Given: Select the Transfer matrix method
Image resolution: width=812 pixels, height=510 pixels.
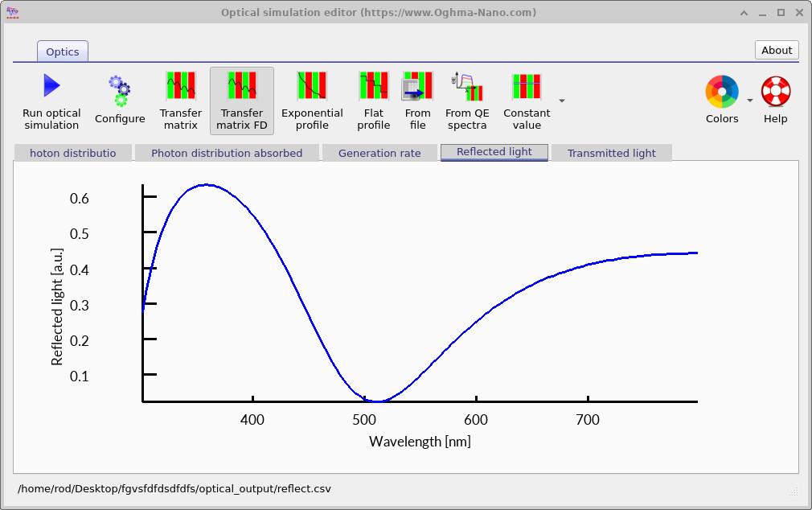Looking at the screenshot, I should pyautogui.click(x=180, y=101).
